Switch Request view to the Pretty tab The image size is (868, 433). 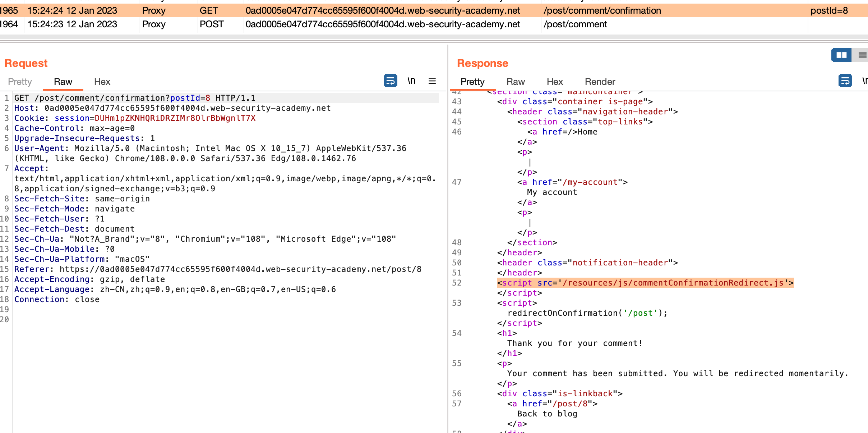[x=20, y=82]
